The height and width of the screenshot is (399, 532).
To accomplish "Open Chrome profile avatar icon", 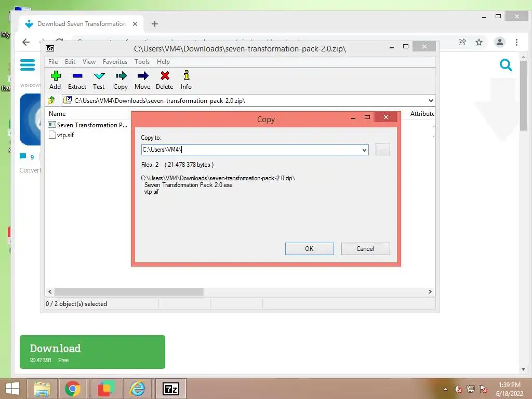I will click(x=499, y=42).
